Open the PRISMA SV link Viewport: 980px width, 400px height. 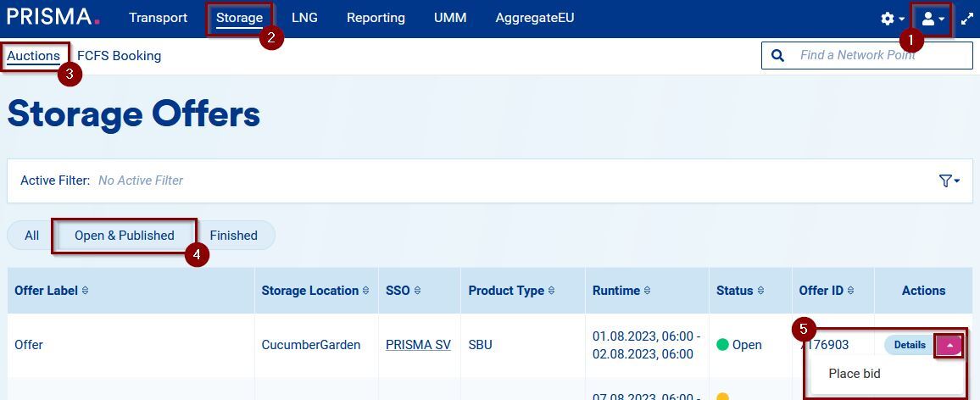pyautogui.click(x=418, y=345)
